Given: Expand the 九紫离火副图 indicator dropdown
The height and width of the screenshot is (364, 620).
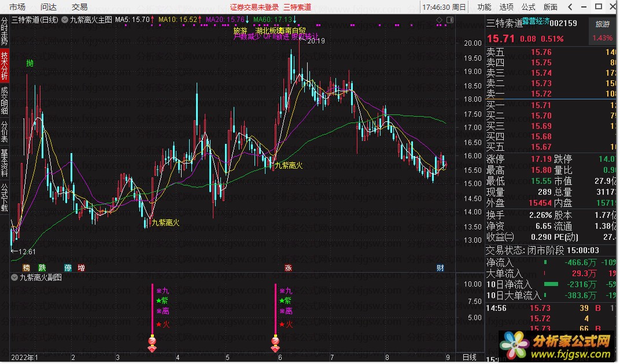Looking at the screenshot, I should [14, 277].
